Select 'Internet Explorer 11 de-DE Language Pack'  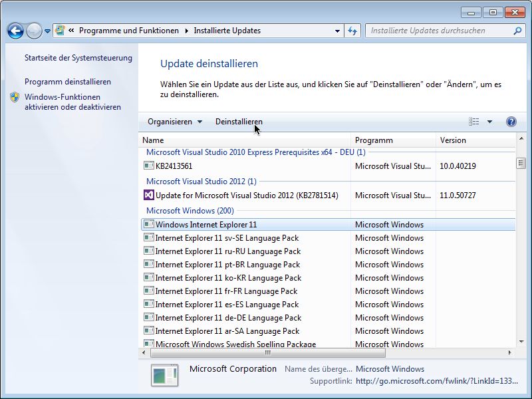[328, 318]
